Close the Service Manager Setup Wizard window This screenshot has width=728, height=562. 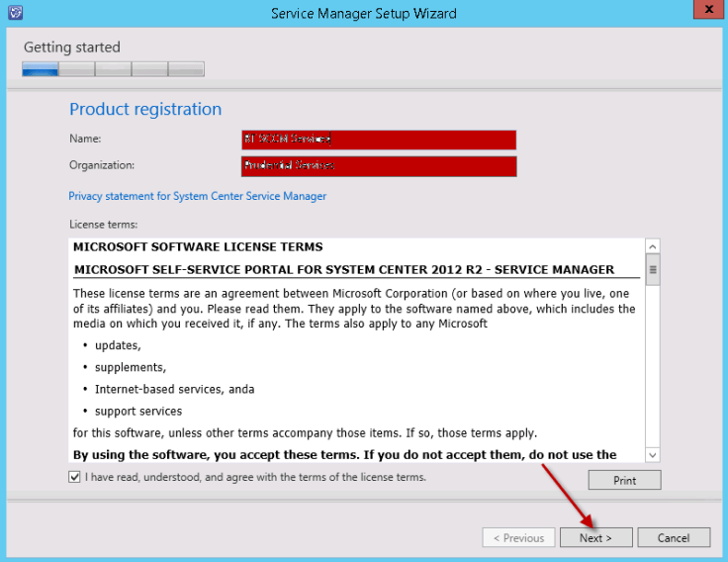click(x=705, y=12)
